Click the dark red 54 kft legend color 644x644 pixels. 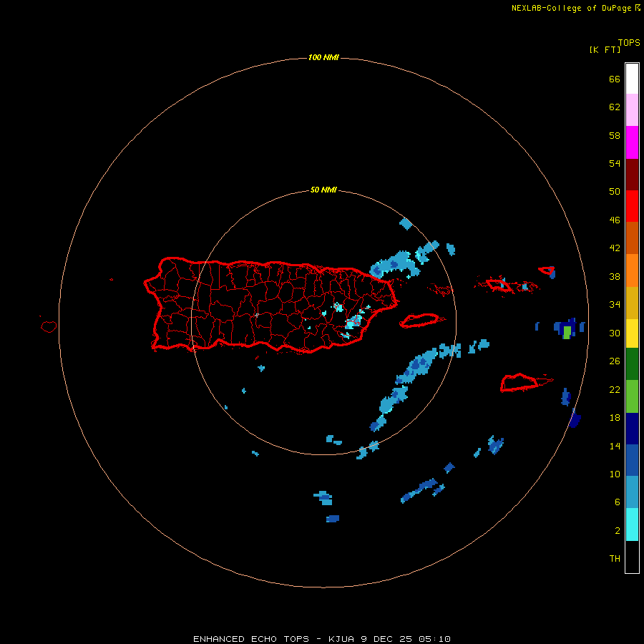[x=632, y=175]
